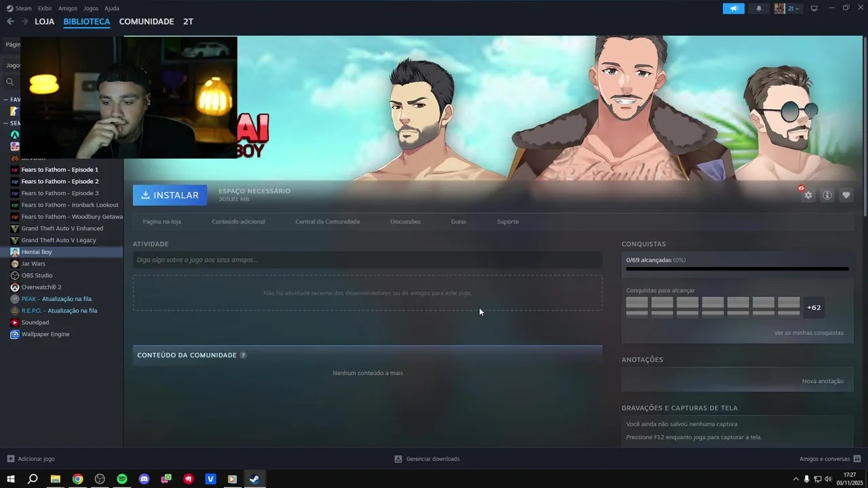Open Ver as minhas conquistas link
The image size is (868, 488).
click(x=809, y=333)
